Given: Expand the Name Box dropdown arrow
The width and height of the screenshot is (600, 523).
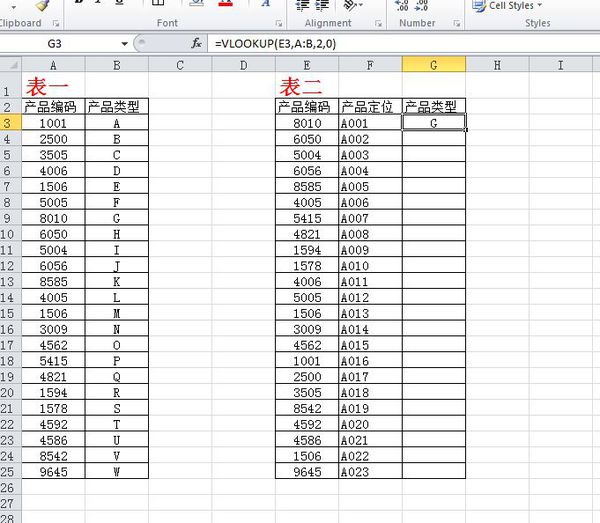Looking at the screenshot, I should coord(124,44).
